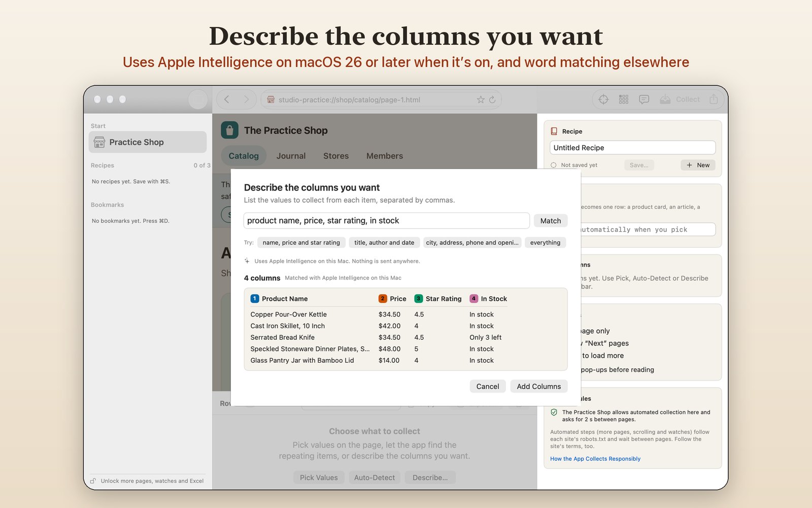Click the Save… button in Recipe panel
812x508 pixels.
pyautogui.click(x=639, y=165)
